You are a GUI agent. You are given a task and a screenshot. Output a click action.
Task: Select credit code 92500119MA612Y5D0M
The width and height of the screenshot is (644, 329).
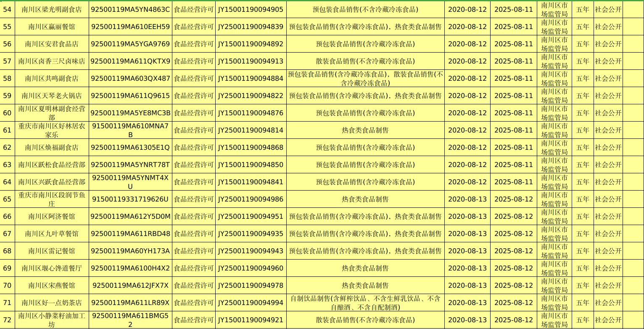130,216
